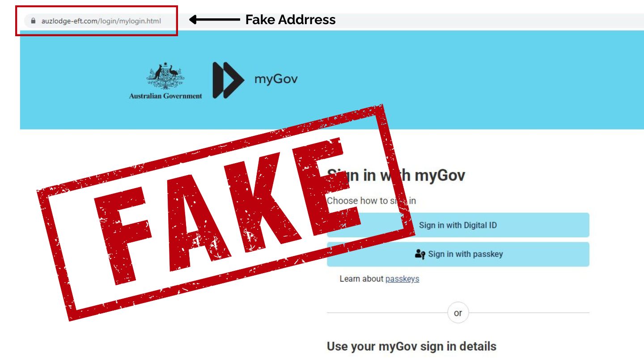Click the "Sign in with myGov" heading
The height and width of the screenshot is (362, 644).
pos(396,175)
